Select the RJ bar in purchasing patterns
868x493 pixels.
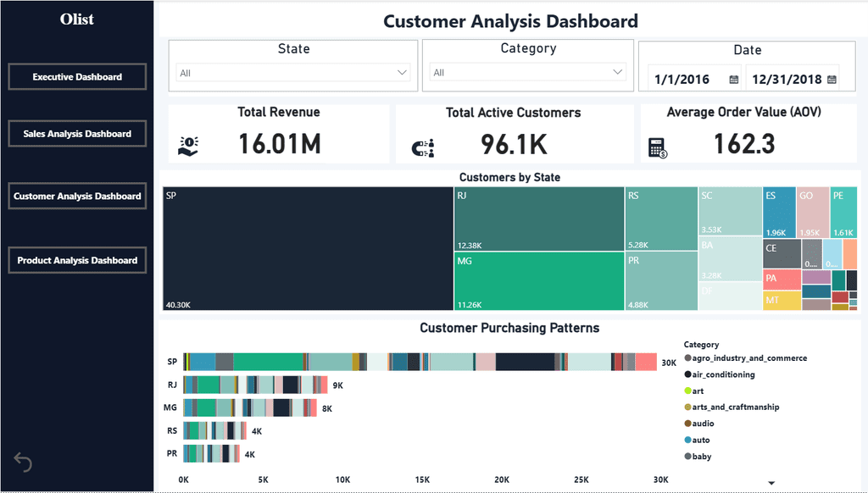coord(256,385)
